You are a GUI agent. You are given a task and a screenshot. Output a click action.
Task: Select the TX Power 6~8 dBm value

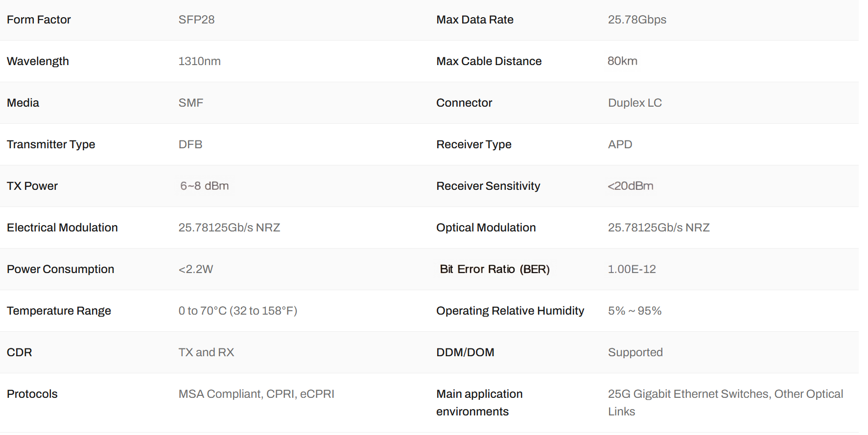click(x=204, y=186)
